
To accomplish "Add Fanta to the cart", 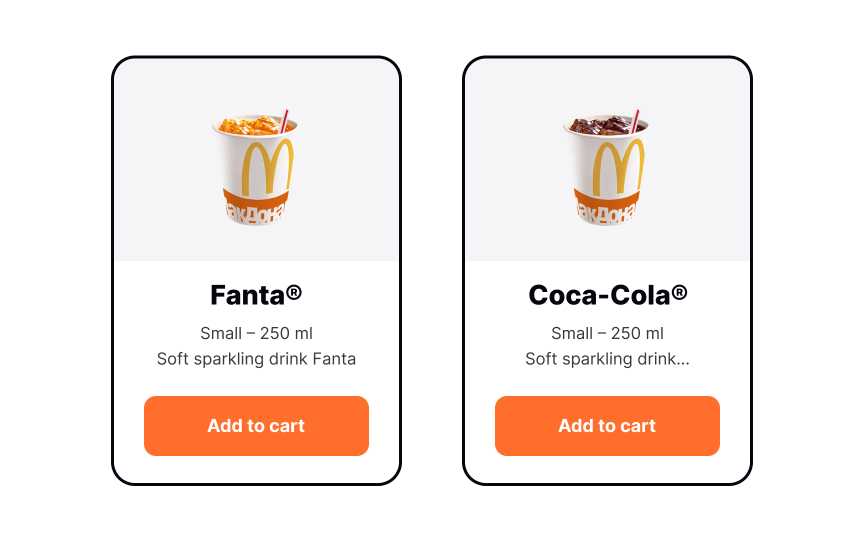I will click(x=256, y=425).
